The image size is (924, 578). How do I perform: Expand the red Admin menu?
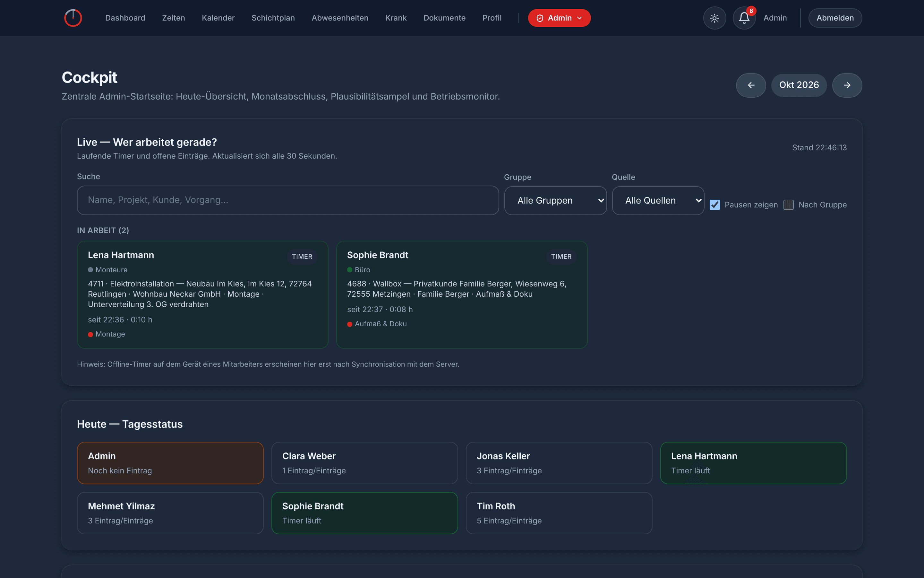click(x=559, y=18)
